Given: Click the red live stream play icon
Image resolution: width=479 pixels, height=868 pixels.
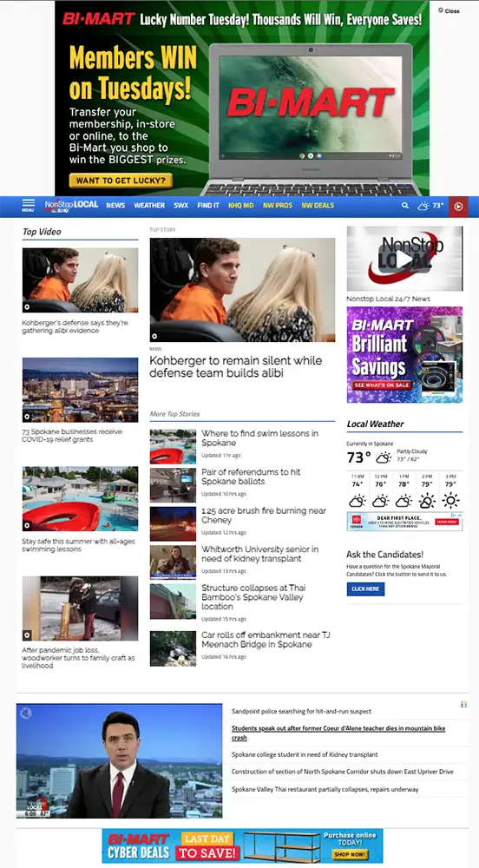Looking at the screenshot, I should [458, 207].
